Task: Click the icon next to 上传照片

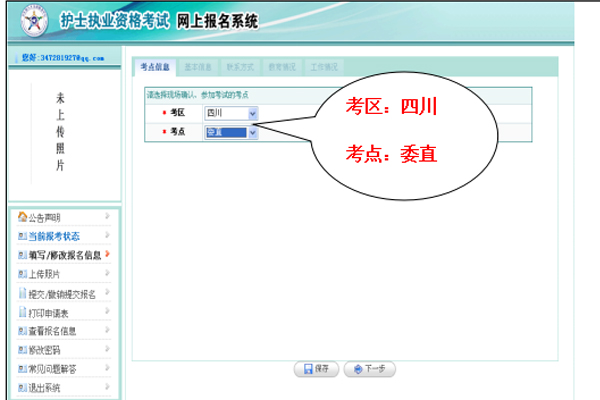Action: tap(22, 274)
